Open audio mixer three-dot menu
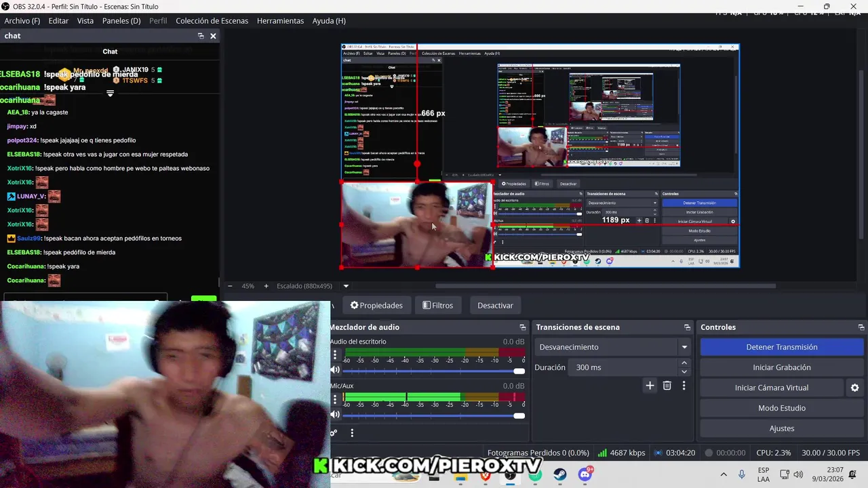The height and width of the screenshot is (488, 868). tap(352, 433)
